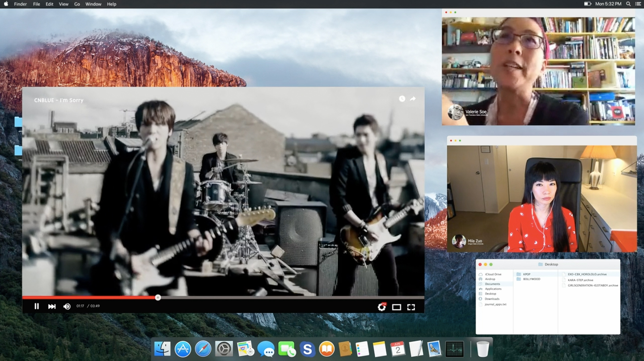Image resolution: width=644 pixels, height=361 pixels.
Task: Mute the video player volume
Action: (x=67, y=306)
